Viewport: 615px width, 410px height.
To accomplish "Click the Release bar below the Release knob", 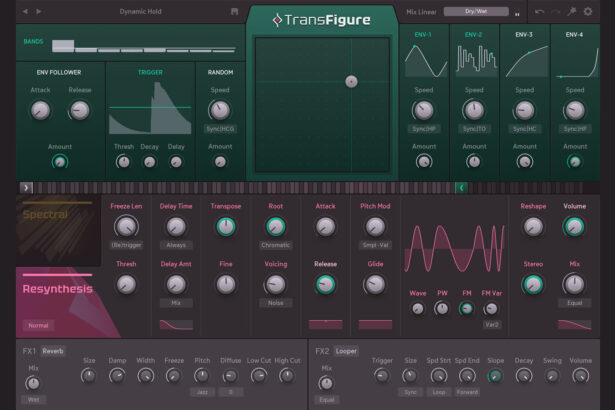I will point(326,324).
